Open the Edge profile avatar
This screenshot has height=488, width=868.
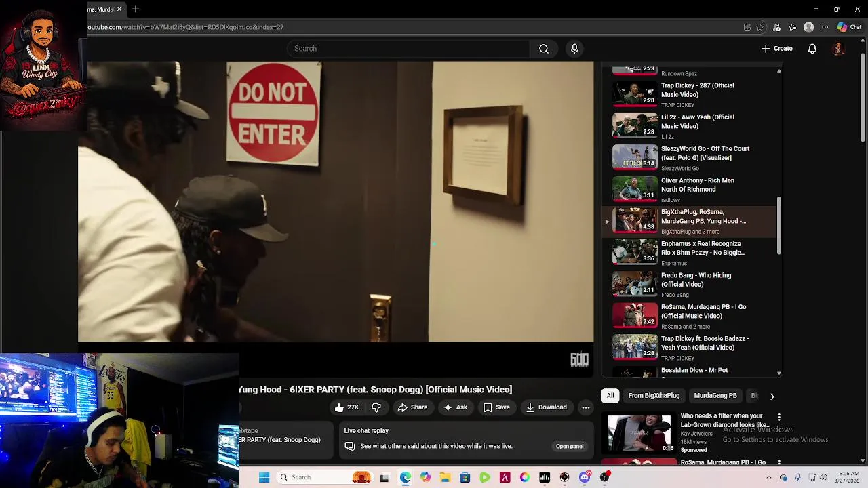[x=808, y=27]
